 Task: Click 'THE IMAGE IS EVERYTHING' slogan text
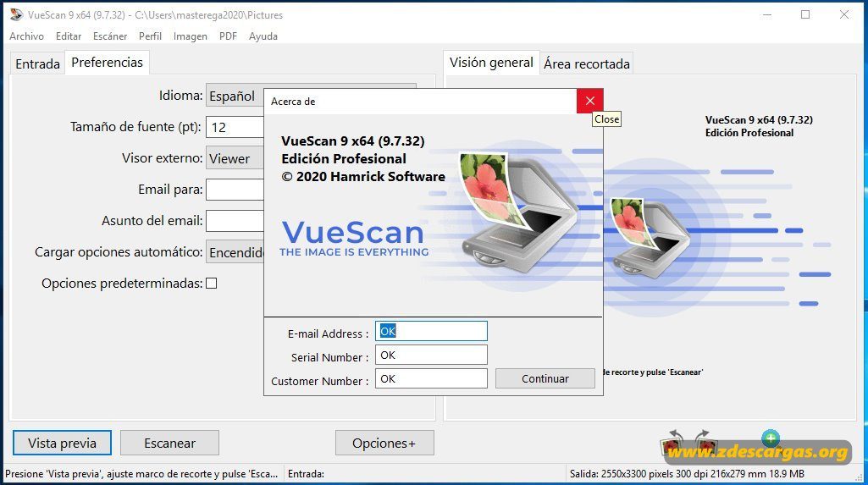[x=354, y=252]
